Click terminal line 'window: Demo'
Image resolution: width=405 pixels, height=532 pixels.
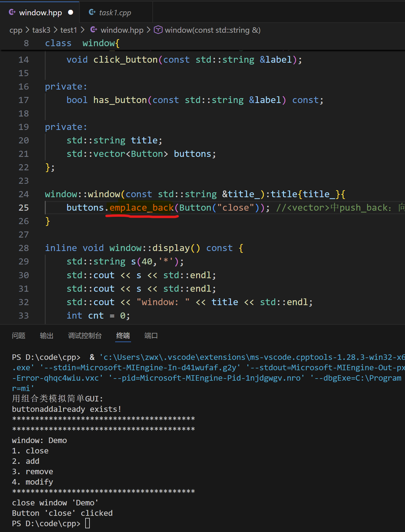[39, 441]
